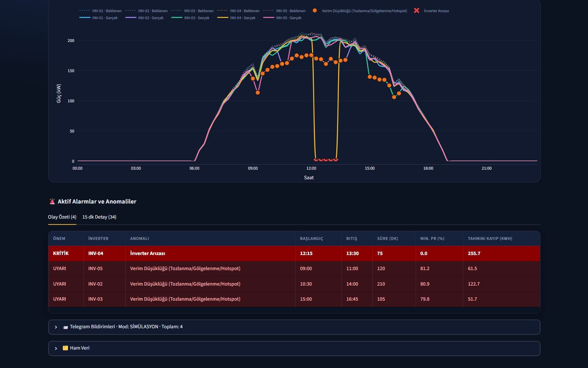The height and width of the screenshot is (368, 588).
Task: Click the INV-04 Beklenen dashed legend line
Action: coord(223,11)
